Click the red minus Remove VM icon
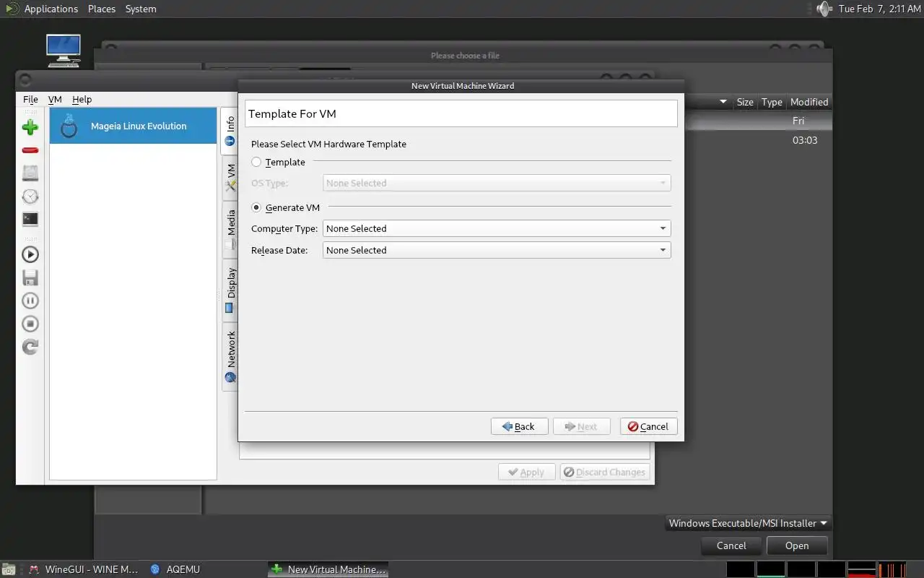The image size is (924, 578). pyautogui.click(x=30, y=150)
